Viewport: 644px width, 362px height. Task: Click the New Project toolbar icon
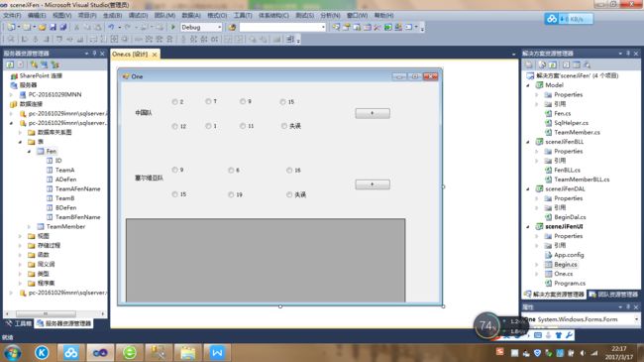(11, 27)
